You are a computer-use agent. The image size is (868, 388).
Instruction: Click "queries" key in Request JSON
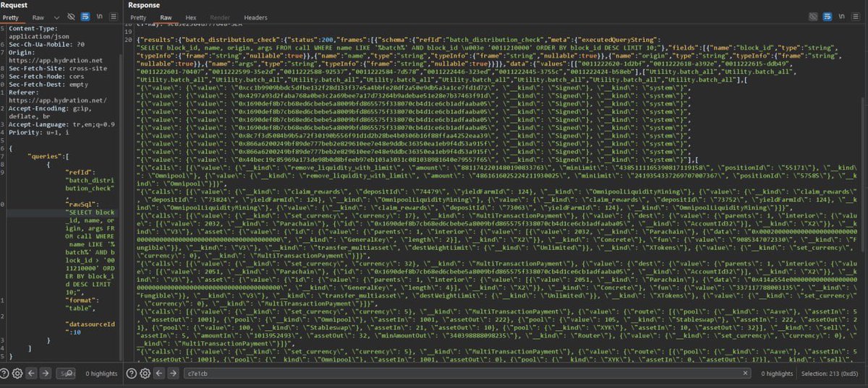point(45,156)
